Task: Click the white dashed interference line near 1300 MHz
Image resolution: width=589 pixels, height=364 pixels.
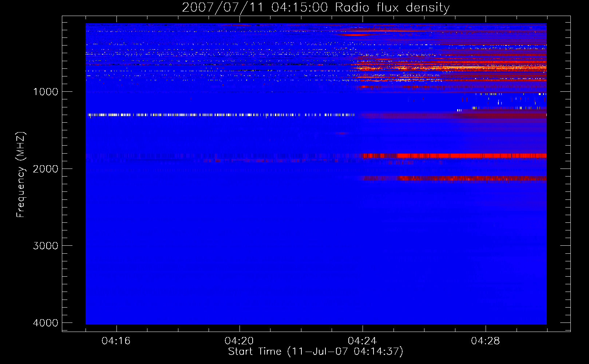Action: [221, 115]
